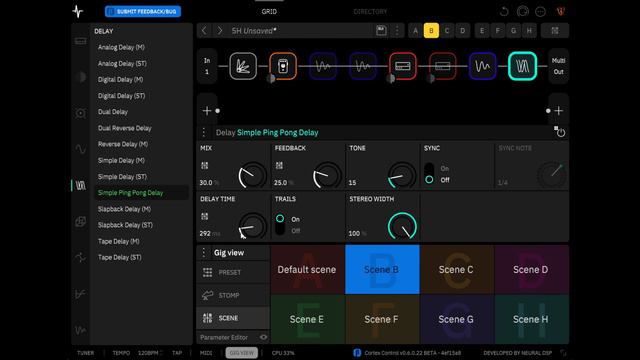Image resolution: width=640 pixels, height=360 pixels.
Task: Click the preset name SH Unsaved
Action: coord(254,31)
